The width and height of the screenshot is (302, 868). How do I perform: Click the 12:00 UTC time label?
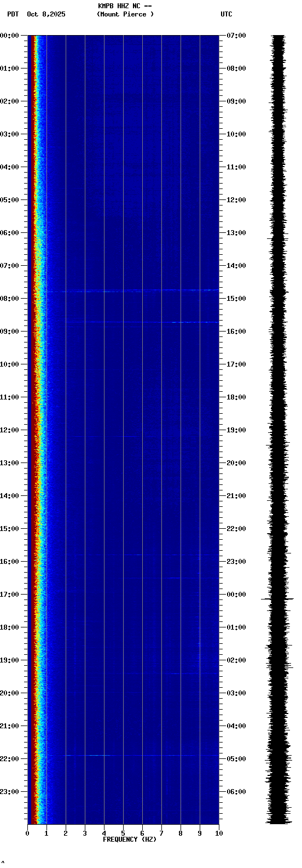pyautogui.click(x=236, y=200)
